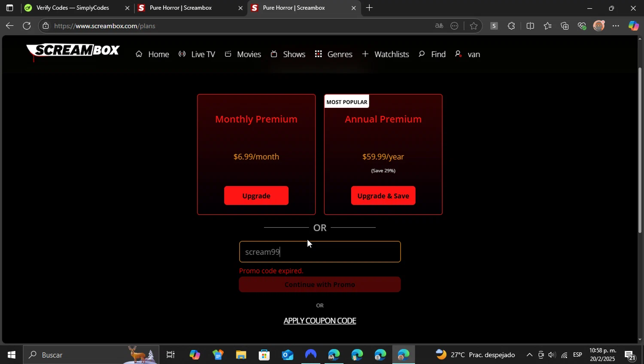
Task: View site information lock icon
Action: pos(46,26)
